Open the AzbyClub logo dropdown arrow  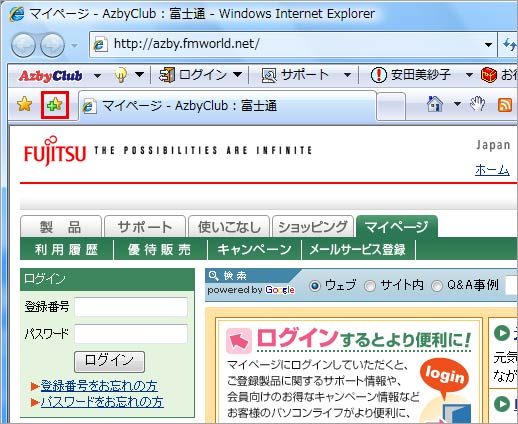coord(97,76)
